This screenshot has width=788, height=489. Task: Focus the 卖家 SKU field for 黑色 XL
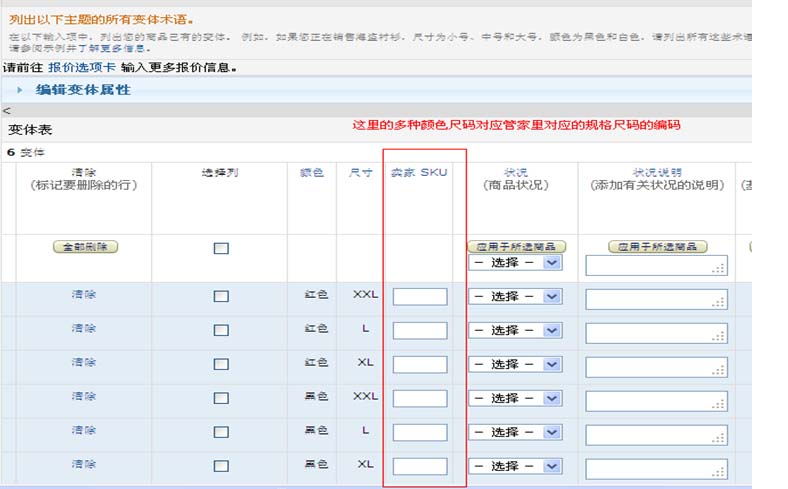420,467
